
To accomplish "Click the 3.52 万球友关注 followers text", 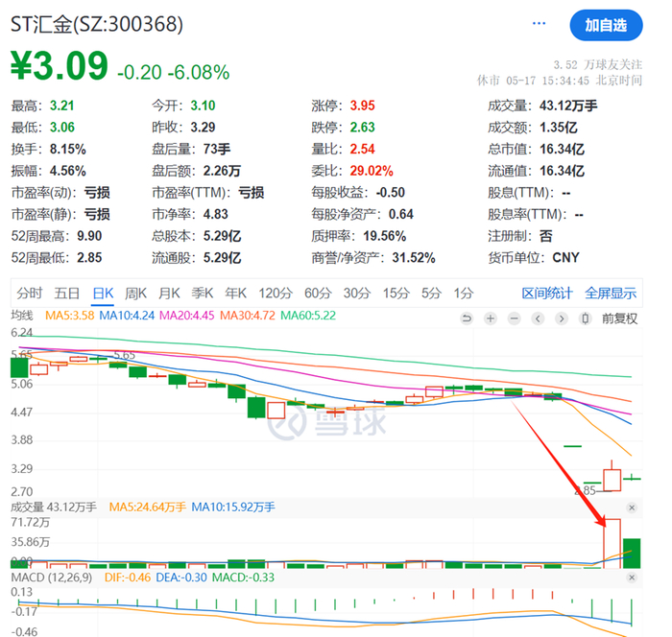I will tap(597, 64).
